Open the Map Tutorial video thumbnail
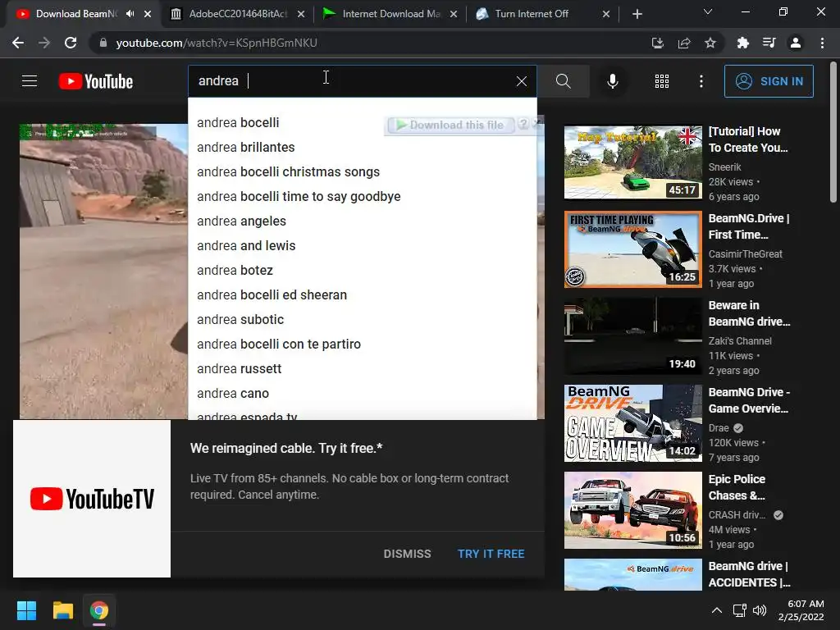 [632, 162]
